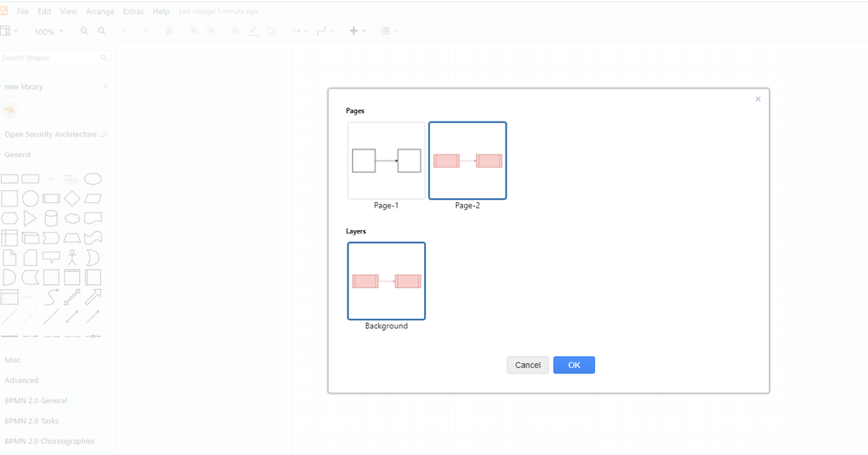Image resolution: width=868 pixels, height=455 pixels.
Task: Click the Last change 1 minute ago text
Action: click(x=218, y=11)
